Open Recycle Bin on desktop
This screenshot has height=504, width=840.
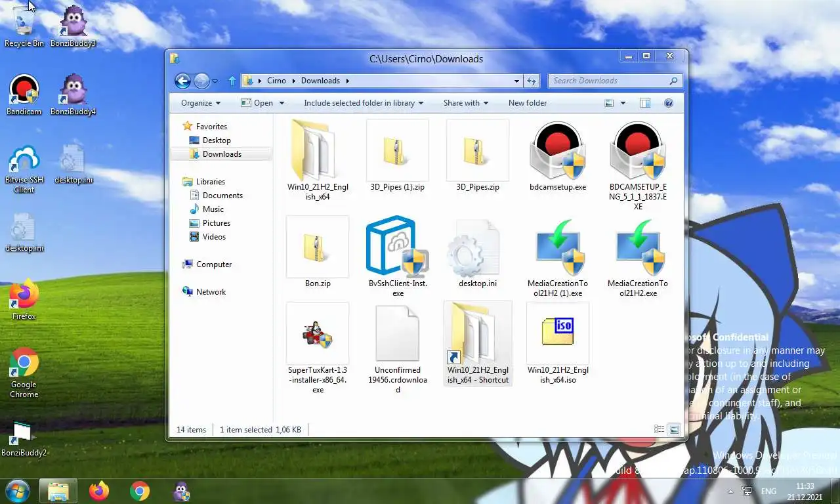pyautogui.click(x=24, y=25)
